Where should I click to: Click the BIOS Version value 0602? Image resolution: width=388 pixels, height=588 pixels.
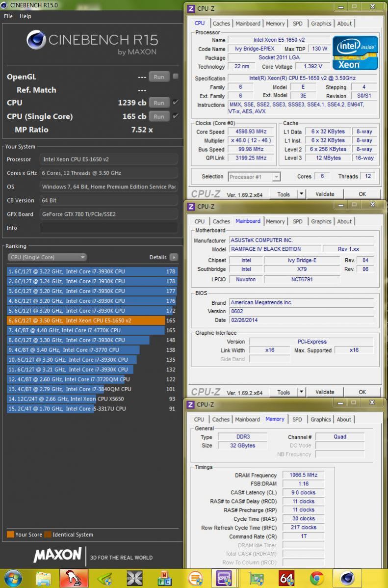[301, 311]
